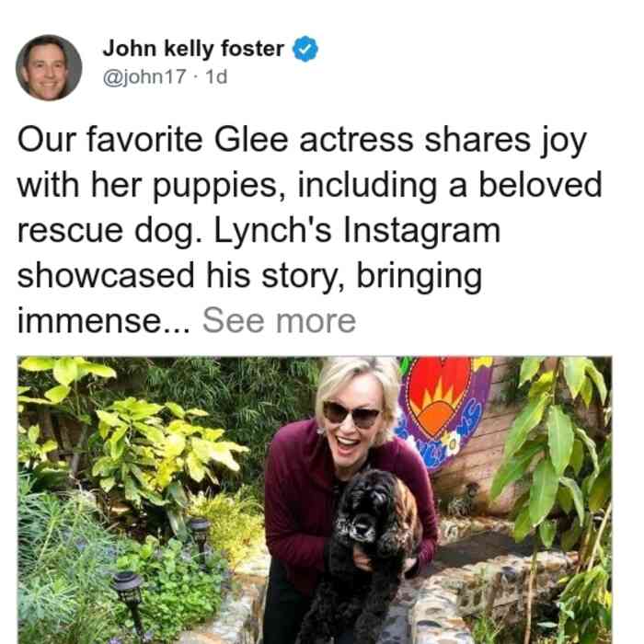This screenshot has height=644, width=644.
Task: Click the word Lynch's in the post
Action: 272,231
